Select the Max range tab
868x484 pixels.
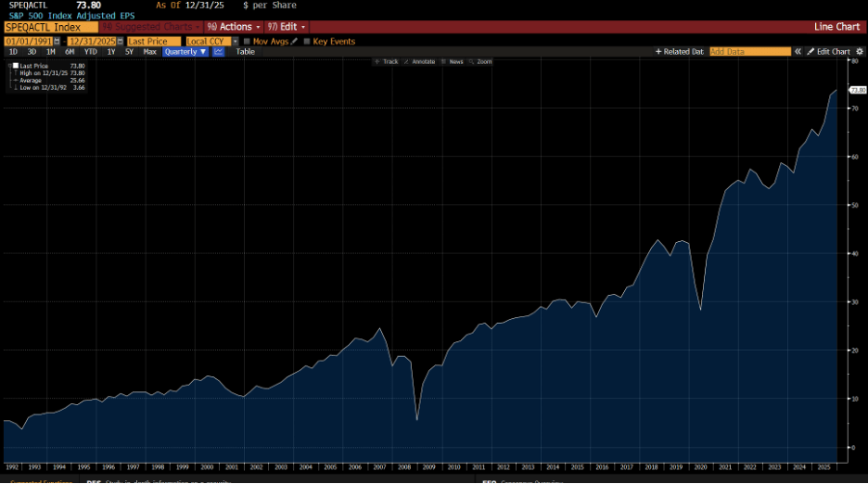pyautogui.click(x=149, y=52)
